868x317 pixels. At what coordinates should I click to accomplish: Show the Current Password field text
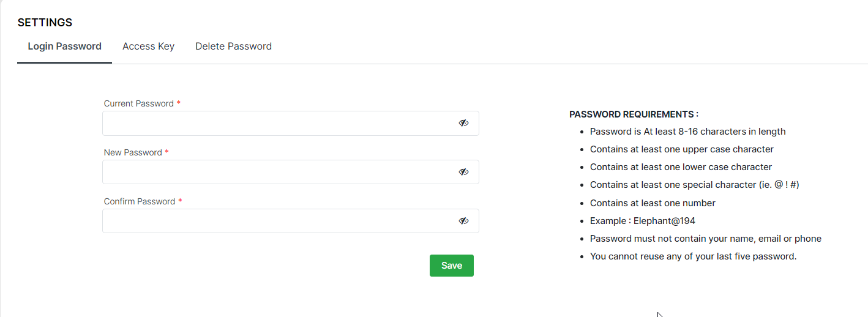463,123
